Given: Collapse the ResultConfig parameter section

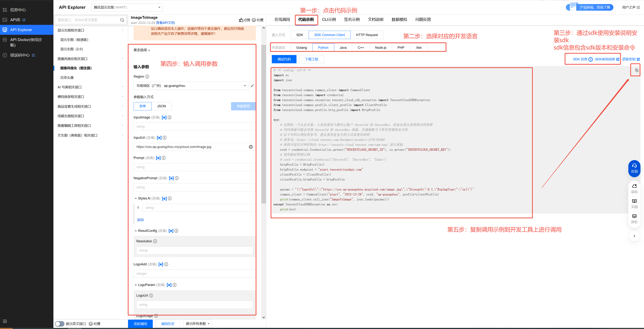Looking at the screenshot, I should 136,231.
